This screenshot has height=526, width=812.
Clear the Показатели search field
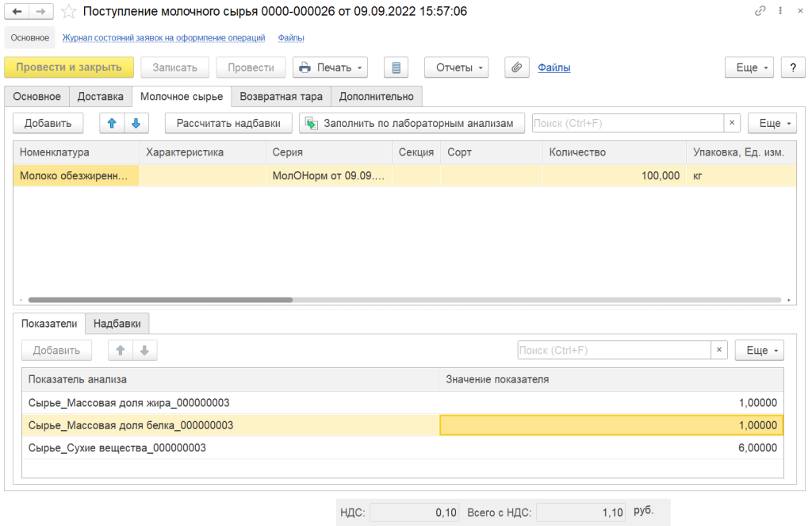pos(718,350)
